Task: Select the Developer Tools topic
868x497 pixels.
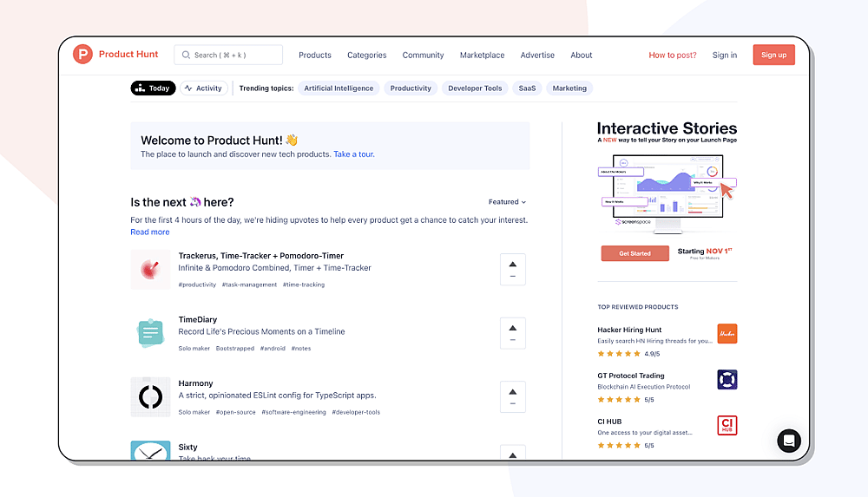Action: [x=475, y=88]
